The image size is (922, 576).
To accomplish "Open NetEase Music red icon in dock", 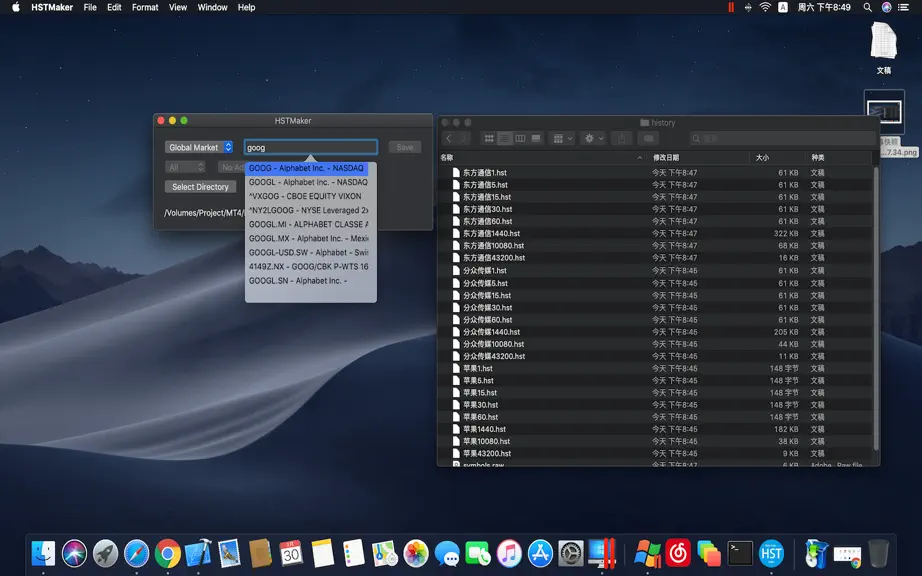I will [x=678, y=554].
